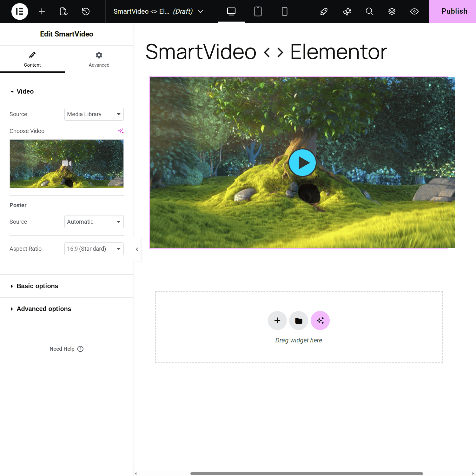Image resolution: width=476 pixels, height=476 pixels.
Task: Open the video Source dropdown
Action: pyautogui.click(x=94, y=114)
